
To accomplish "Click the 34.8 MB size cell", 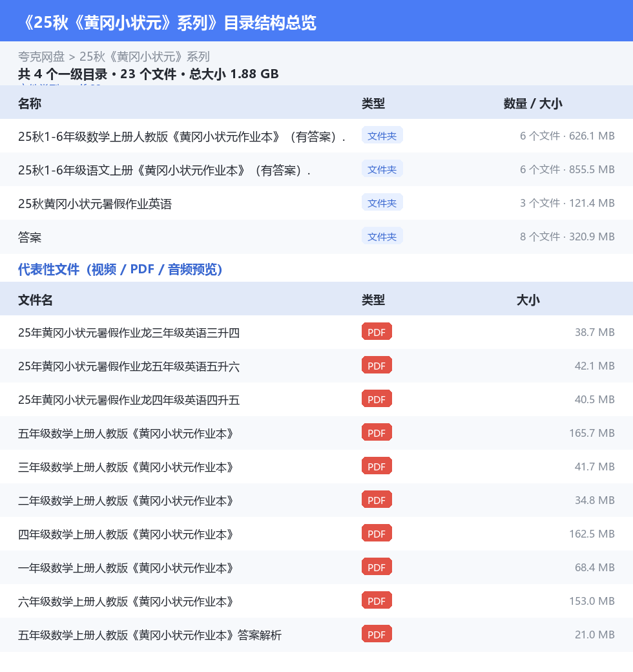I will pos(594,500).
